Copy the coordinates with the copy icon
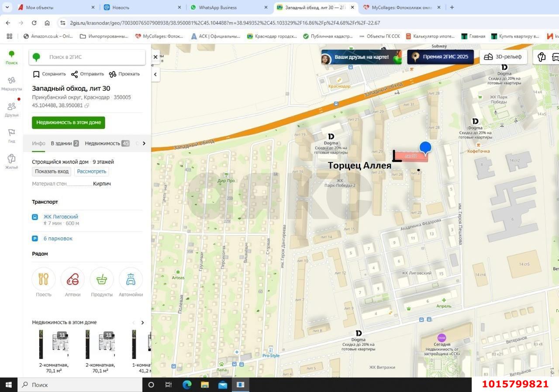This screenshot has width=559, height=392. [87, 106]
